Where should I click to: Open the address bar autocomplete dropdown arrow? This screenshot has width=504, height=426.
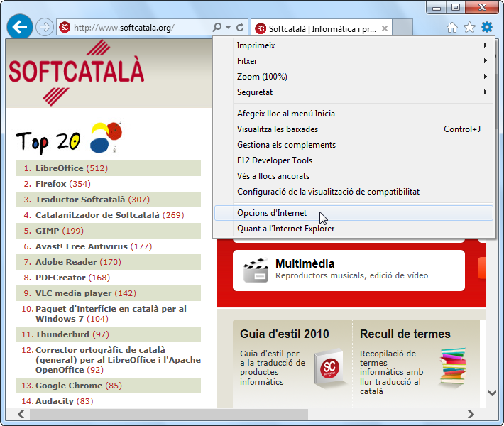[x=228, y=28]
